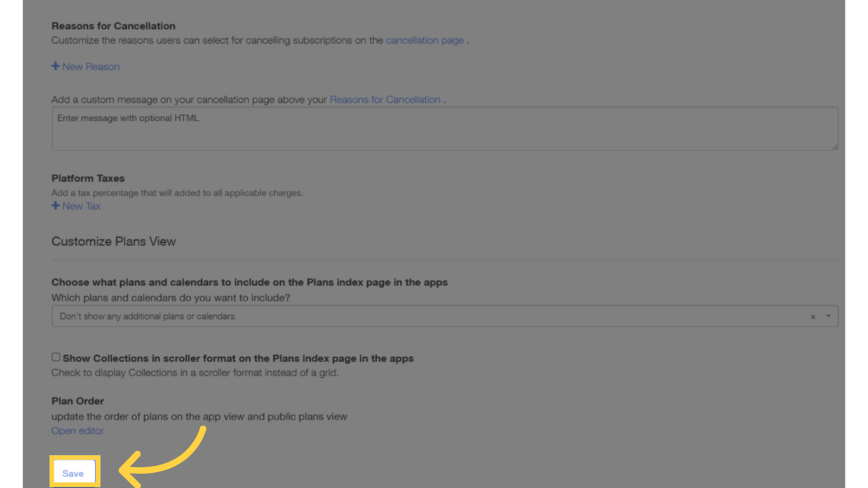Click the message box resize grip corner

pos(835,147)
